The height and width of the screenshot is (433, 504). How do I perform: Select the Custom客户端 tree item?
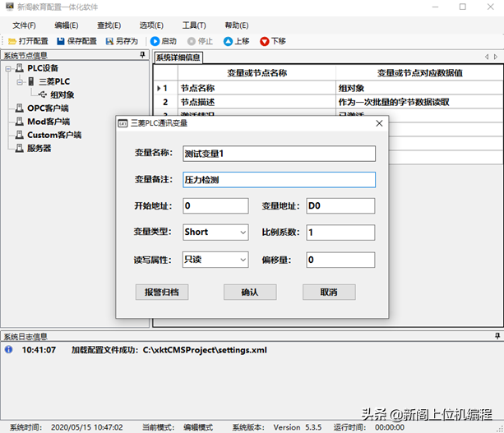point(54,135)
